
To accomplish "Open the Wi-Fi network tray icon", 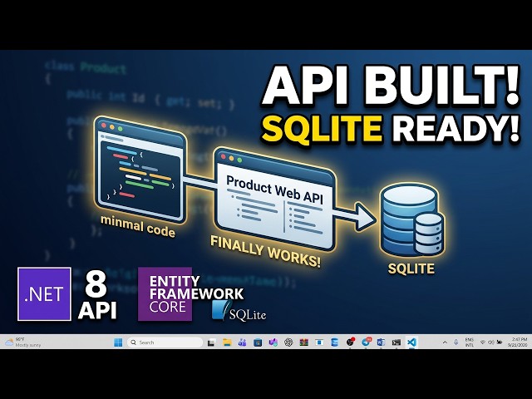I will coord(482,342).
